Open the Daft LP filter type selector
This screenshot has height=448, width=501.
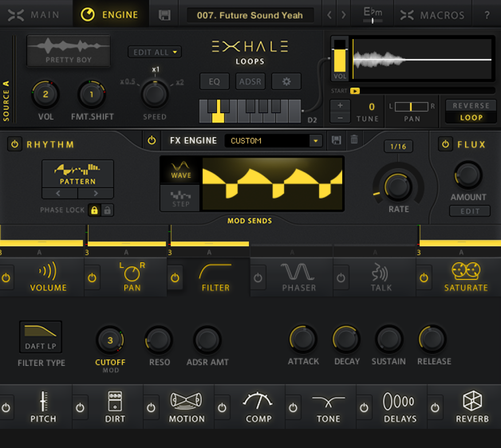pos(41,337)
